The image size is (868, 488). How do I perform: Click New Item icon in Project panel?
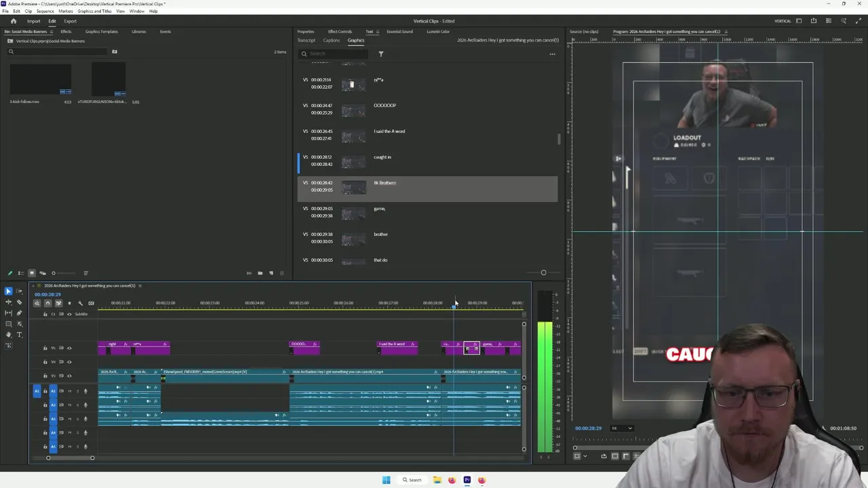pos(271,273)
